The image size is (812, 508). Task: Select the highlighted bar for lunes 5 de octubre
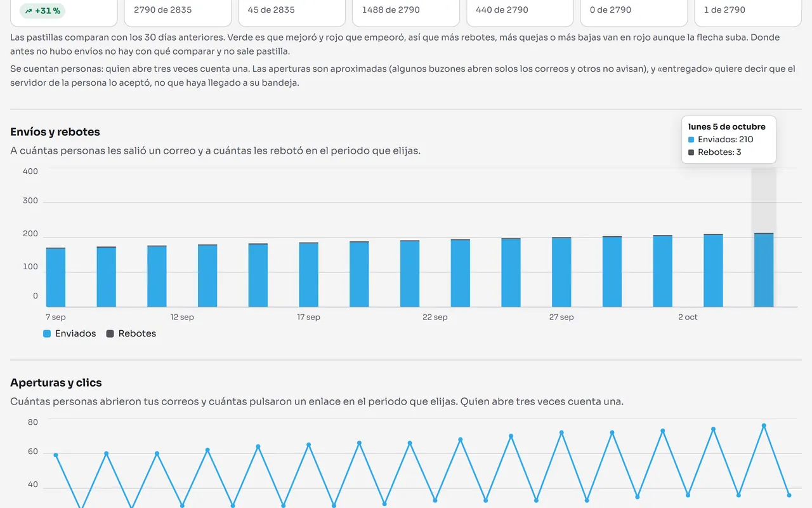coord(764,271)
